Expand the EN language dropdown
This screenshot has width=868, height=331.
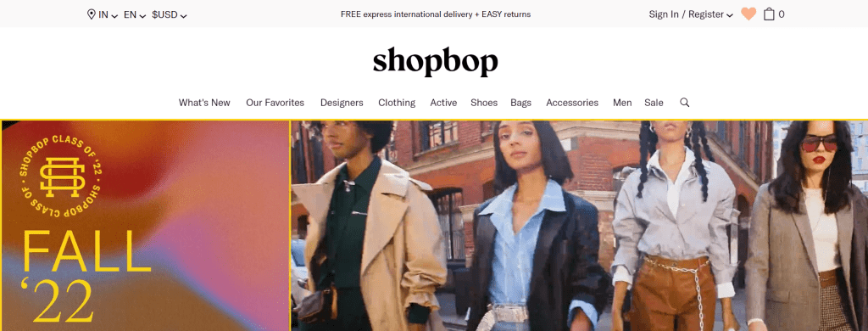coord(135,15)
